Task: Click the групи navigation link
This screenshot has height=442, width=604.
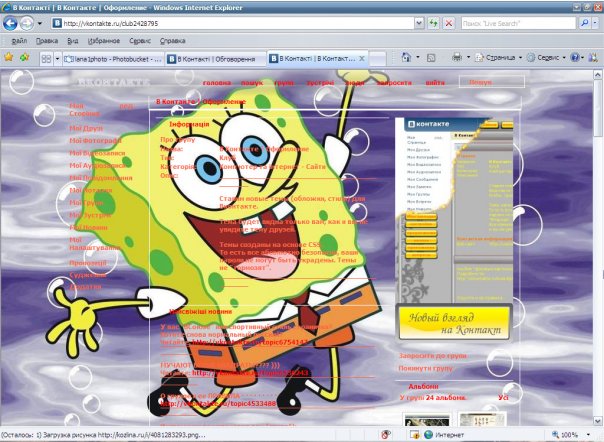Action: [284, 82]
